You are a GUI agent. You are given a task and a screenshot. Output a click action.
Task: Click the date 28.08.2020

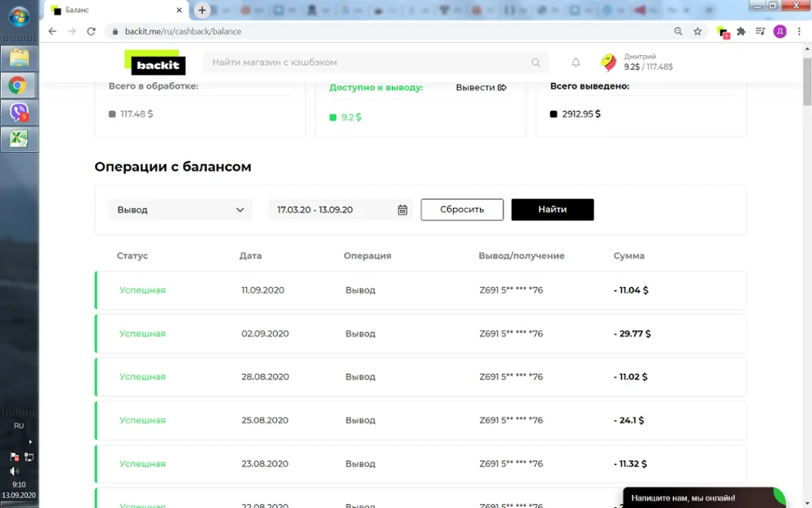[x=266, y=377]
